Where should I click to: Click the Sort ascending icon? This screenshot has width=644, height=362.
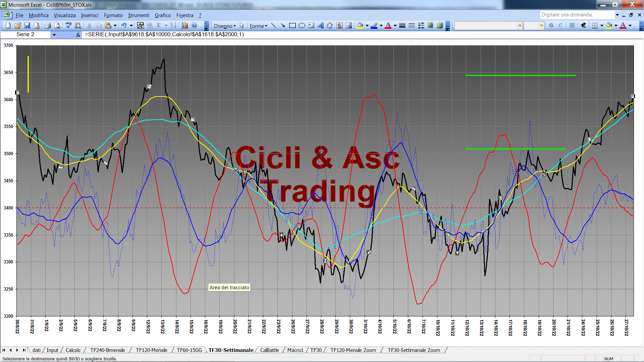point(173,25)
